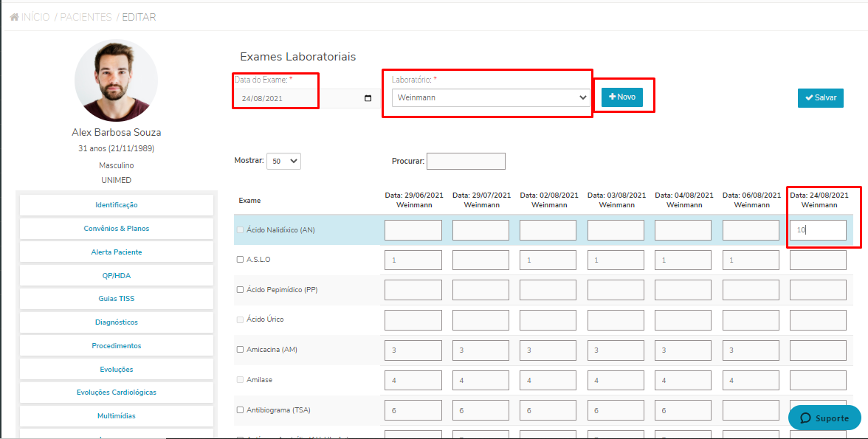Click the Exames Laboratoriais heading
Screen dimensions: 868x439
pos(298,57)
